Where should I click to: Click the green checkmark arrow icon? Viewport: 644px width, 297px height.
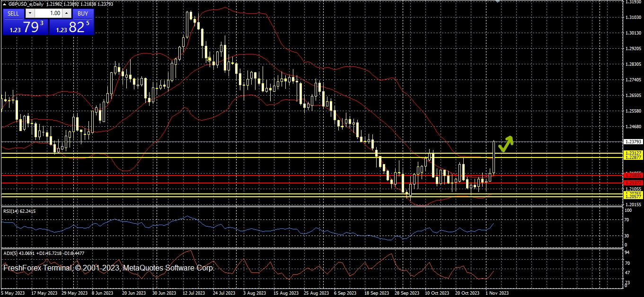click(x=505, y=144)
